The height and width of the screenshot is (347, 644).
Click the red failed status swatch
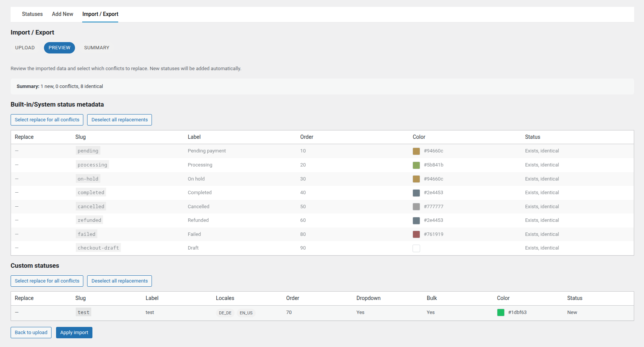[x=416, y=234]
